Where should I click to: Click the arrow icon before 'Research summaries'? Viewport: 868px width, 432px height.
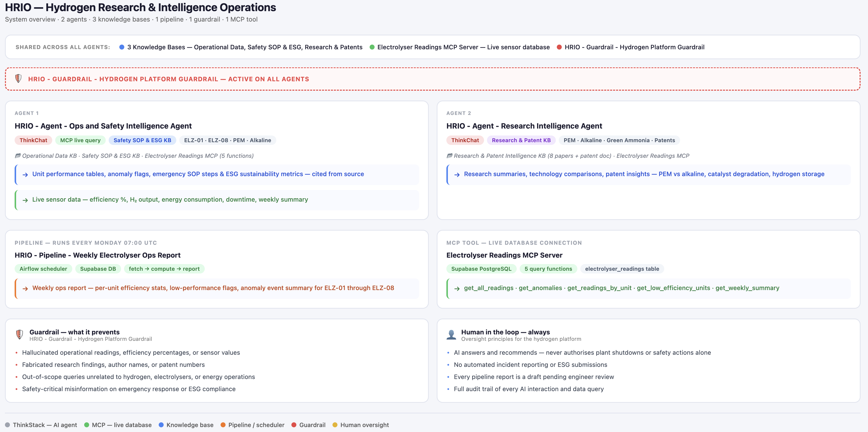(x=457, y=174)
